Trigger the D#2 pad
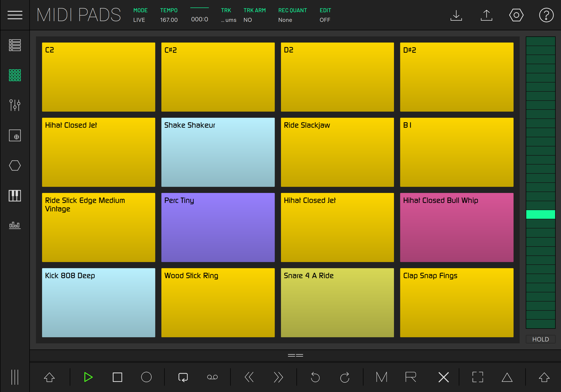Image resolution: width=561 pixels, height=392 pixels. [457, 77]
